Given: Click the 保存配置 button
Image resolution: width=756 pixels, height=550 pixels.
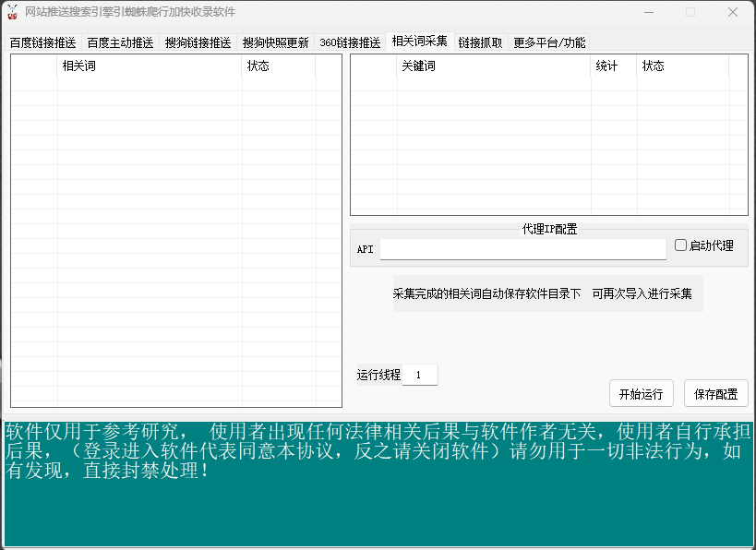Looking at the screenshot, I should coord(715,394).
